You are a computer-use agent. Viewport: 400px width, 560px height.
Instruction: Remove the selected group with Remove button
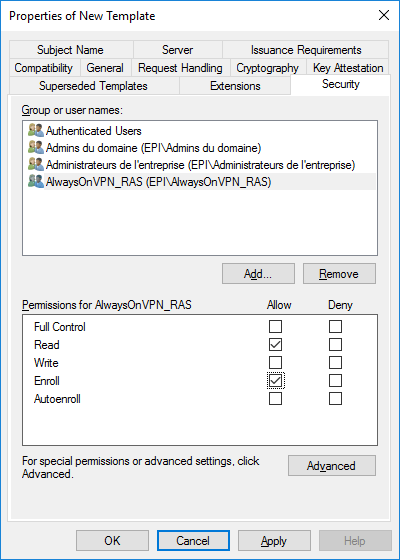pyautogui.click(x=339, y=274)
